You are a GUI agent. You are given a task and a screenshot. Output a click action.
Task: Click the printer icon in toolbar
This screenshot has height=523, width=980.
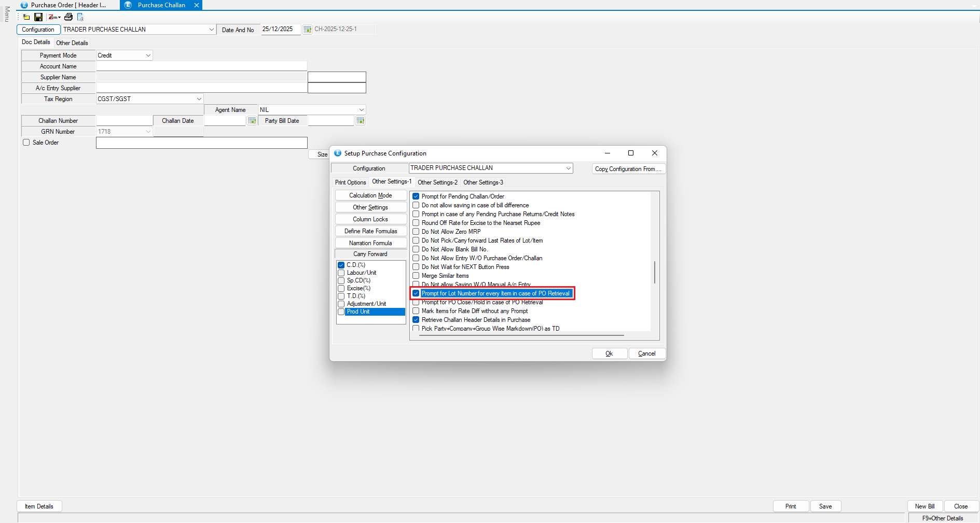point(68,17)
